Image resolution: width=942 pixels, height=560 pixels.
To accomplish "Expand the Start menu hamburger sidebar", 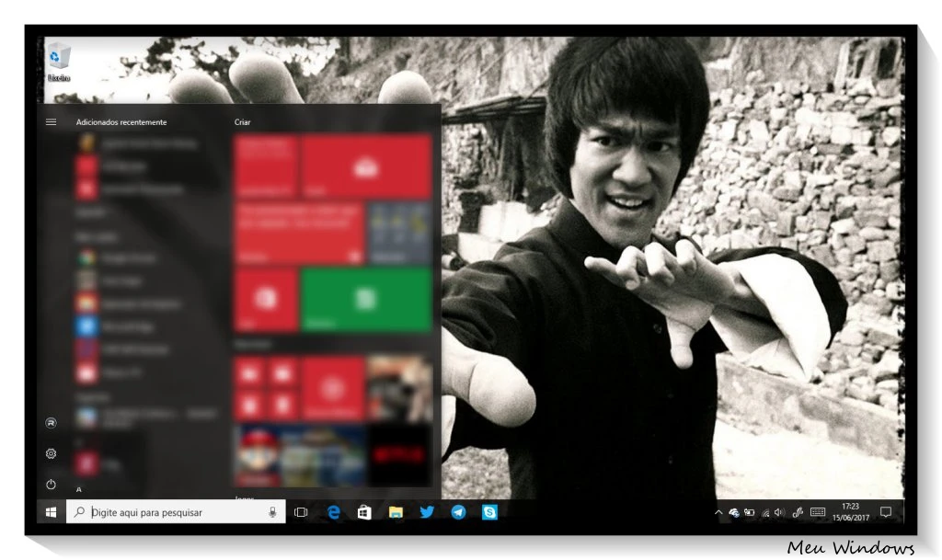I will 51,121.
